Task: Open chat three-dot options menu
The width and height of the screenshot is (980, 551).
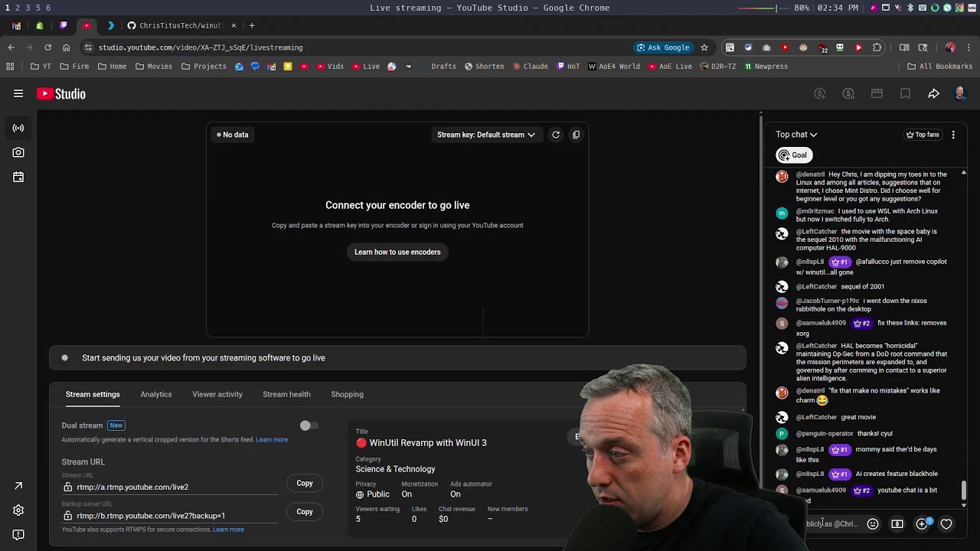Action: pyautogui.click(x=953, y=135)
